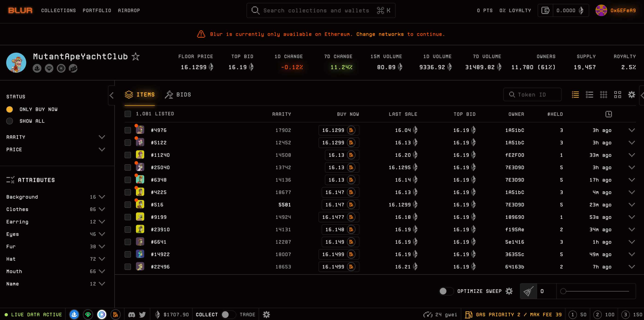Viewport: 644px width, 320px height.
Task: Open optimize sweep settings gear
Action: (x=509, y=291)
